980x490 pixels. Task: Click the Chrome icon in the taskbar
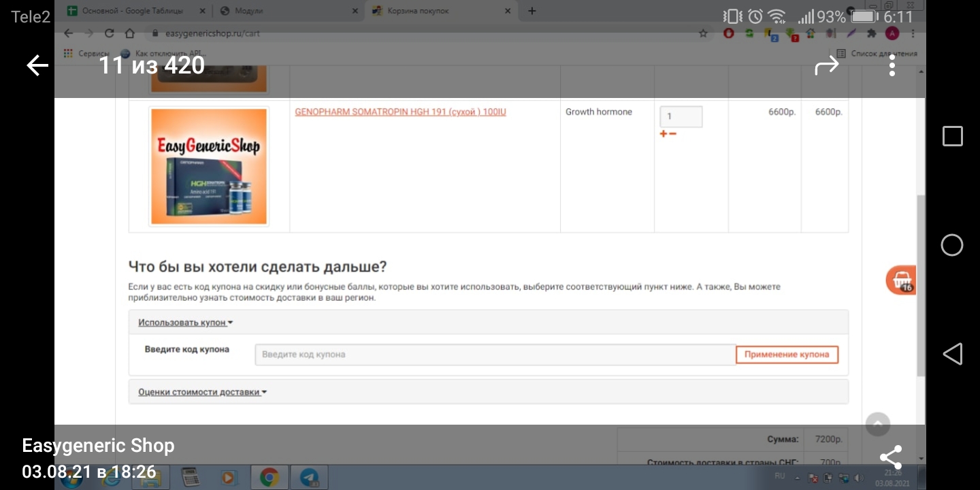pyautogui.click(x=269, y=478)
